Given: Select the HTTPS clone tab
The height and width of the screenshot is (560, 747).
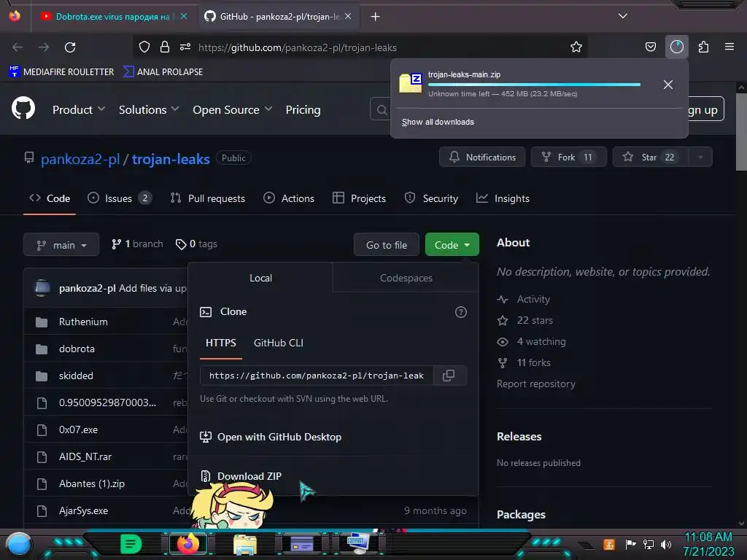Looking at the screenshot, I should [220, 343].
